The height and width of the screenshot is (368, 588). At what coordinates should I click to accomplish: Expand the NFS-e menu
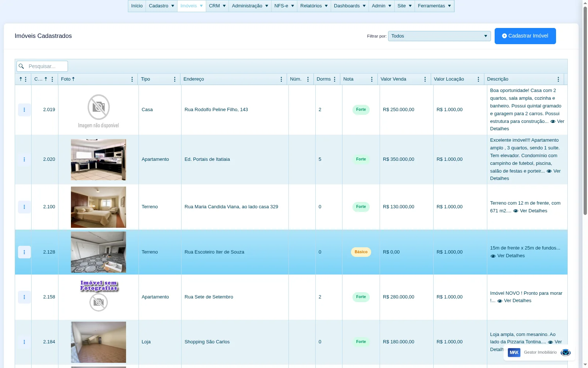tap(284, 6)
